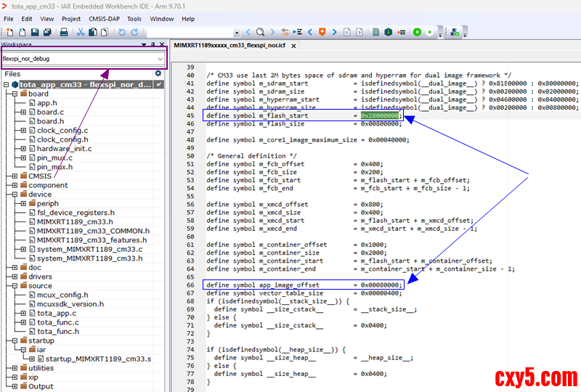Viewport: 581px width, 392px height.
Task: Open the flexspi_nor_debug configuration dropdown
Action: 160,58
